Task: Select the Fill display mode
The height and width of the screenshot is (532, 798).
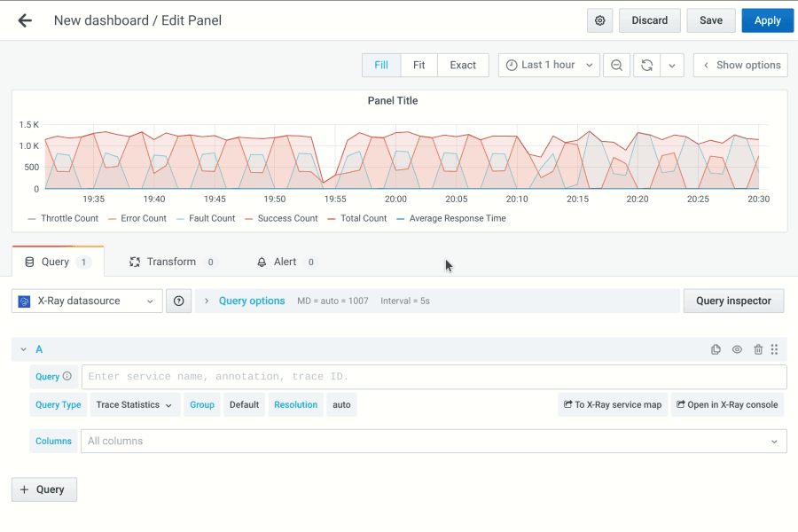Action: tap(380, 65)
